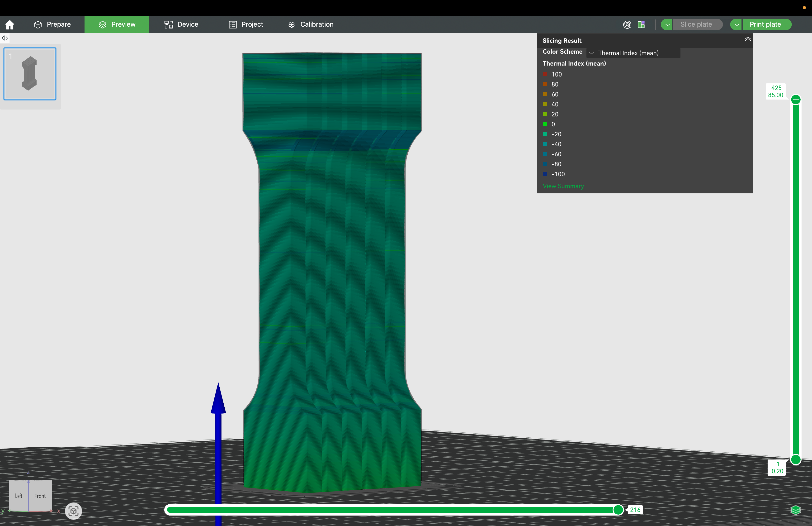Click the Left face of view cube
Viewport: 812px width, 526px height.
19,496
